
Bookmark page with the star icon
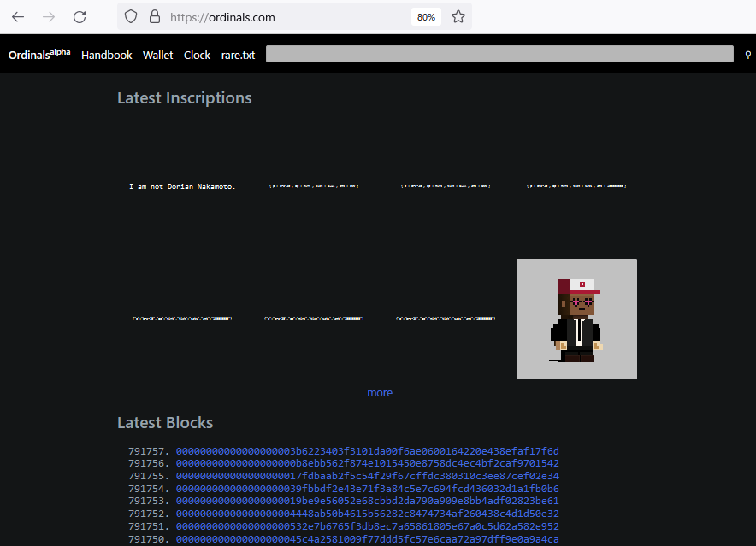point(458,16)
